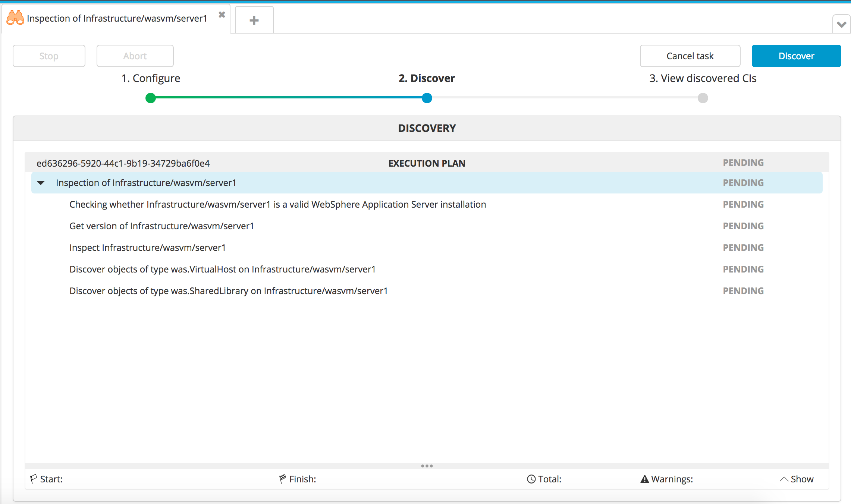Click the EXECUTION PLAN heading
This screenshot has width=851, height=504.
tap(427, 163)
